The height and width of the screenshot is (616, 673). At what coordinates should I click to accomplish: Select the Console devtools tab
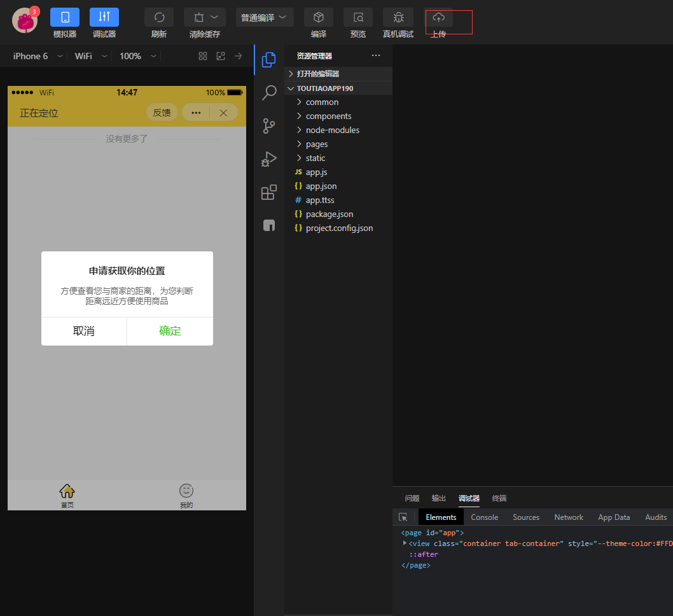click(485, 517)
